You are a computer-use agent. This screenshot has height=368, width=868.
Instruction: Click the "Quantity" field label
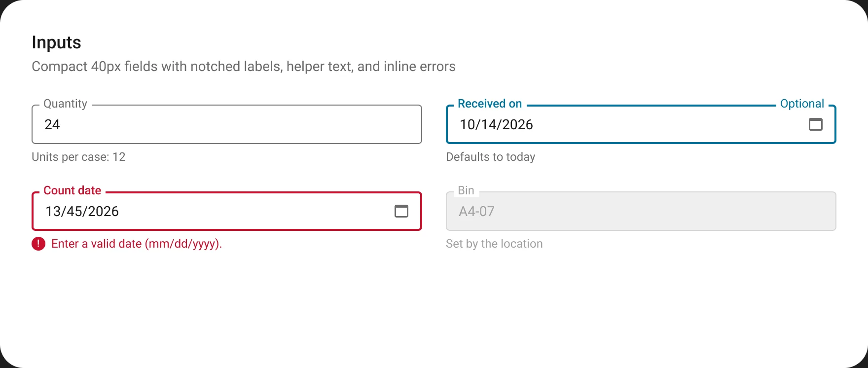66,104
